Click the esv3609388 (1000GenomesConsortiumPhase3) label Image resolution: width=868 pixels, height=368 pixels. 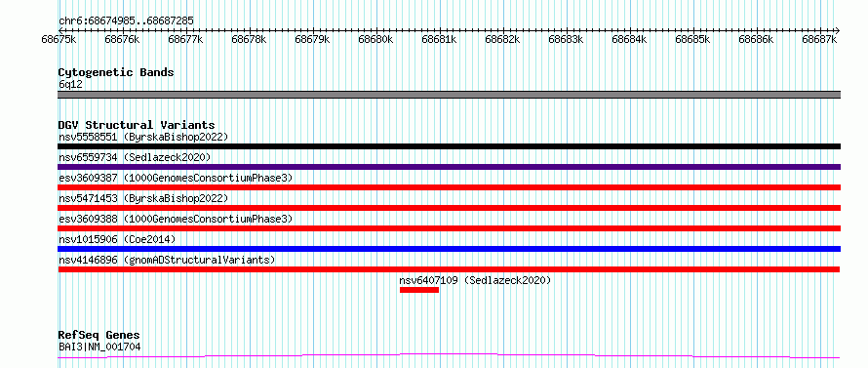[x=176, y=219]
